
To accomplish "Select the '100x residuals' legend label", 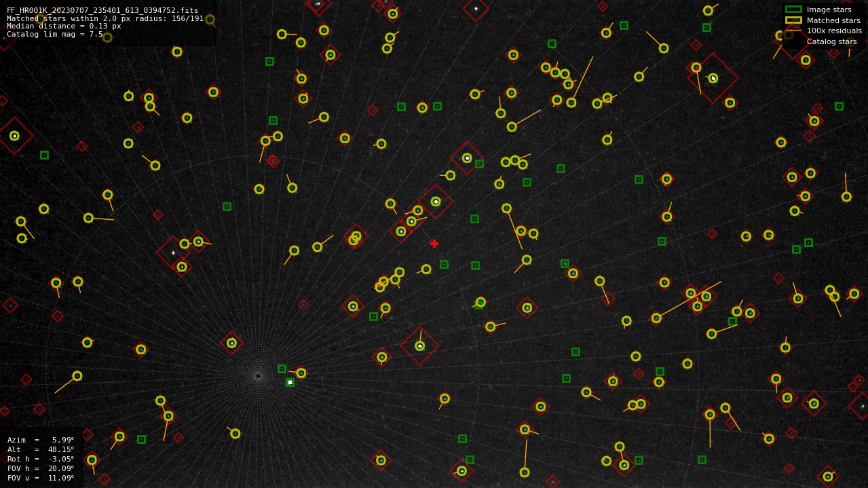I will (834, 31).
